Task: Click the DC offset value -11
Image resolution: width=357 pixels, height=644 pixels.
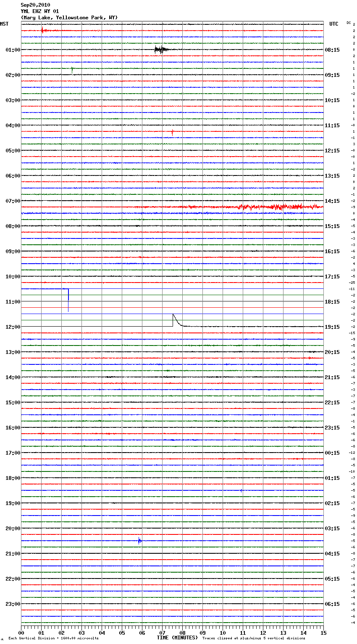Action: 352,289
